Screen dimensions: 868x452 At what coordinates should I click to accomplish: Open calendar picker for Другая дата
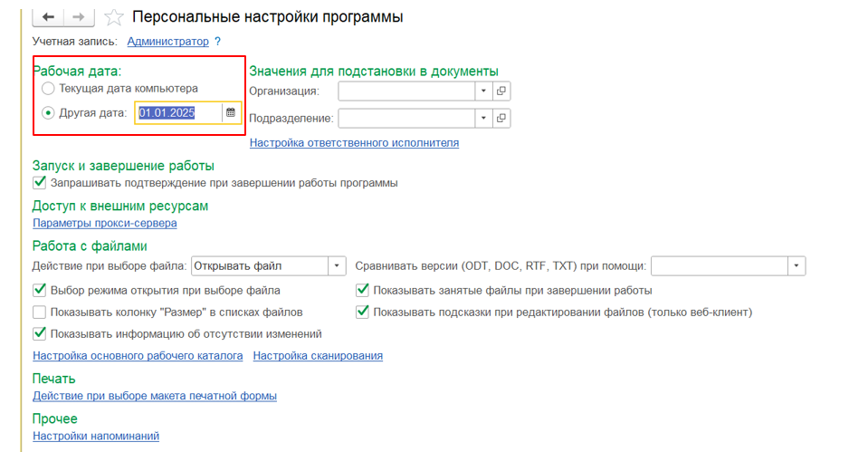coord(231,112)
